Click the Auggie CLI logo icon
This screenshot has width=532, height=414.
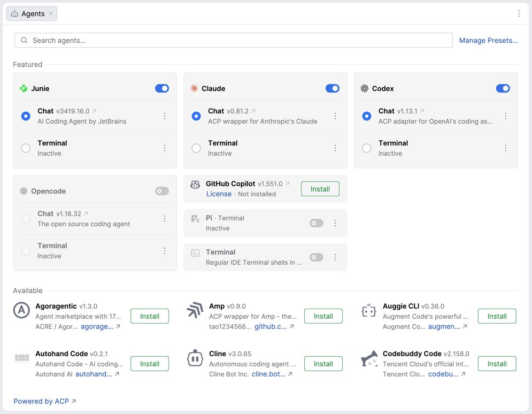(x=369, y=310)
